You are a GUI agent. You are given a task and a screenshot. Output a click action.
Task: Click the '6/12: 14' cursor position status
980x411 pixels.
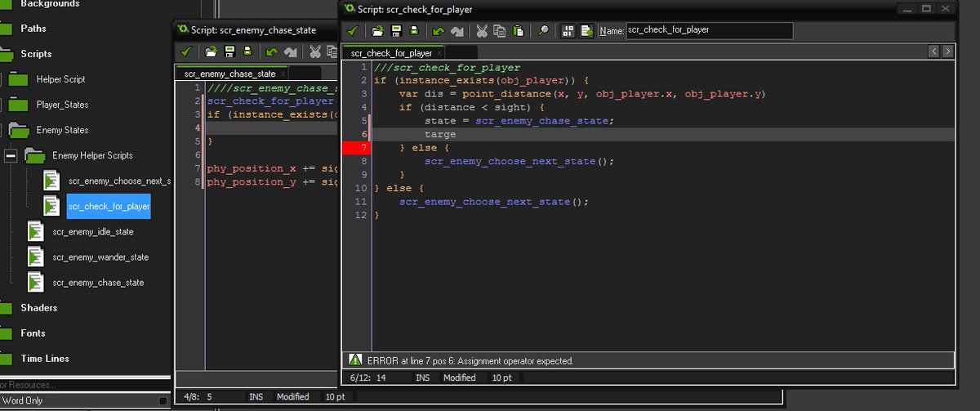(x=367, y=378)
